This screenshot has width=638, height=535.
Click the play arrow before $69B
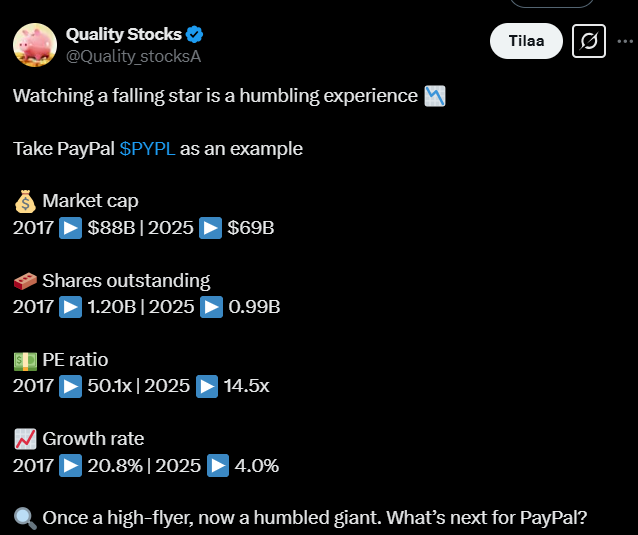point(212,228)
